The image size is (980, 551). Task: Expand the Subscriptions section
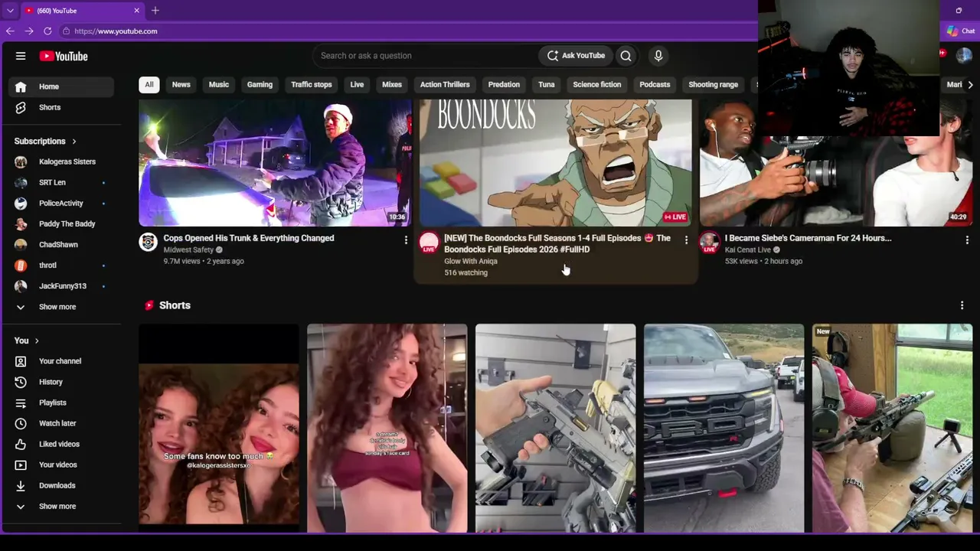tap(45, 142)
